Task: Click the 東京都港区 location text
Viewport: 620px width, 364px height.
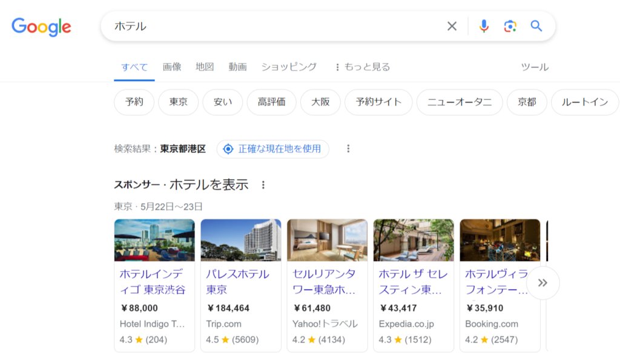Action: 183,149
